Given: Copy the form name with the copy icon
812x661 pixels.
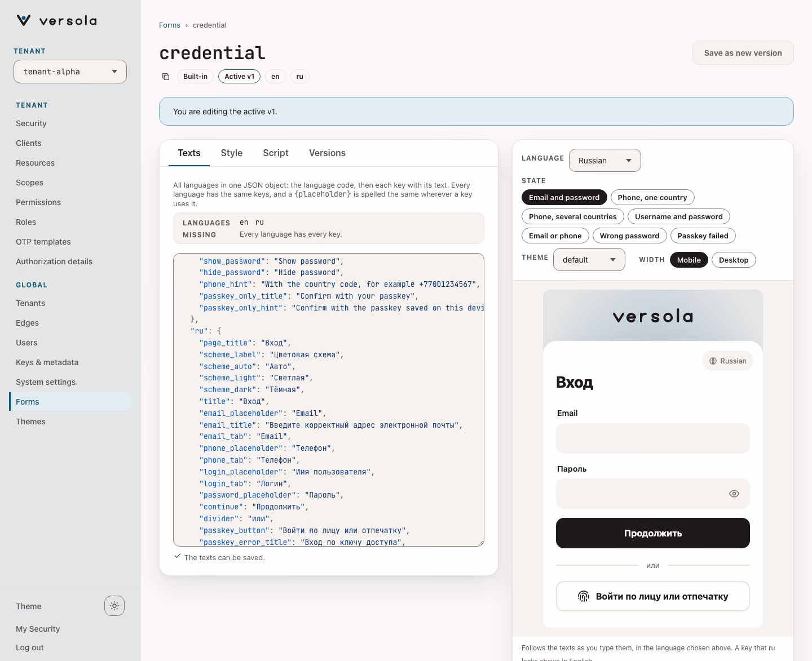Looking at the screenshot, I should point(166,77).
